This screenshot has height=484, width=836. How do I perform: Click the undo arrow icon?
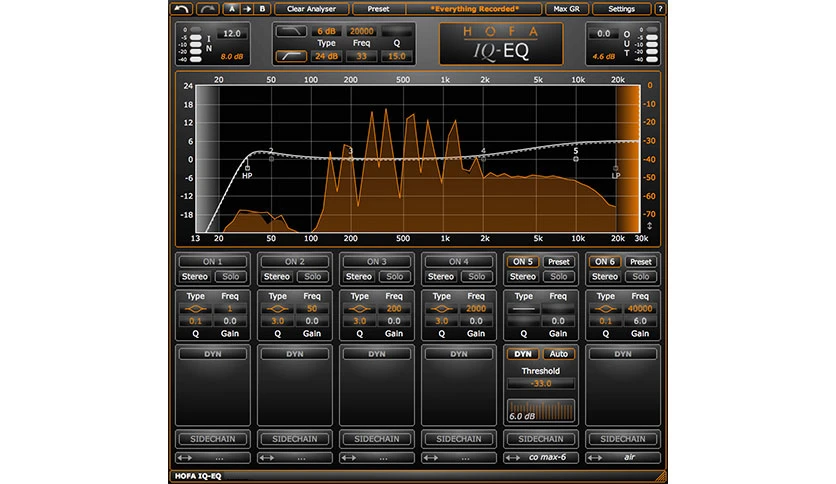(182, 9)
